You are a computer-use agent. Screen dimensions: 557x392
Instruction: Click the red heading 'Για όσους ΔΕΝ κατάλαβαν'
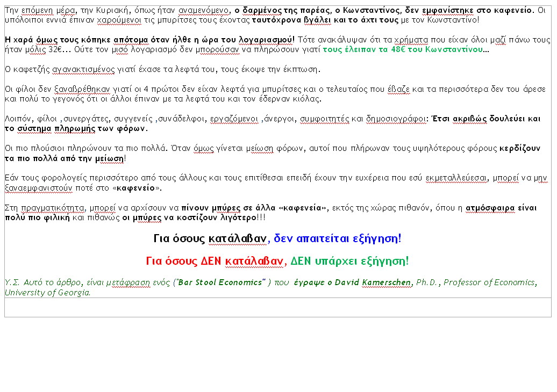pos(215,261)
